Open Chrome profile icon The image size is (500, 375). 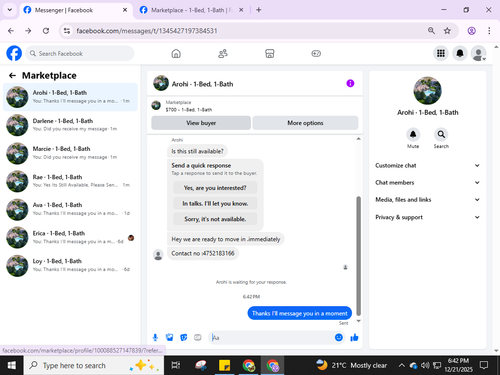471,31
